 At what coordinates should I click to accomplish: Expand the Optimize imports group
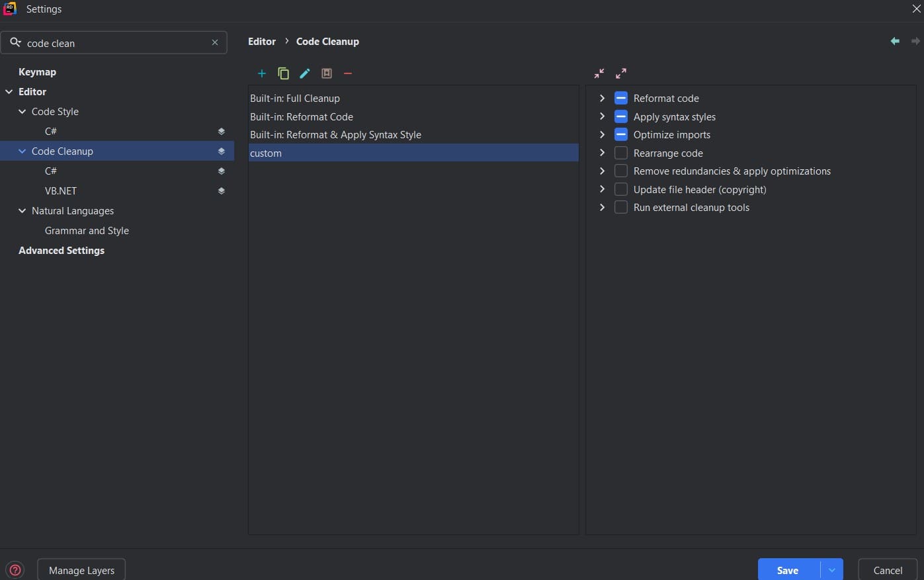coord(602,134)
